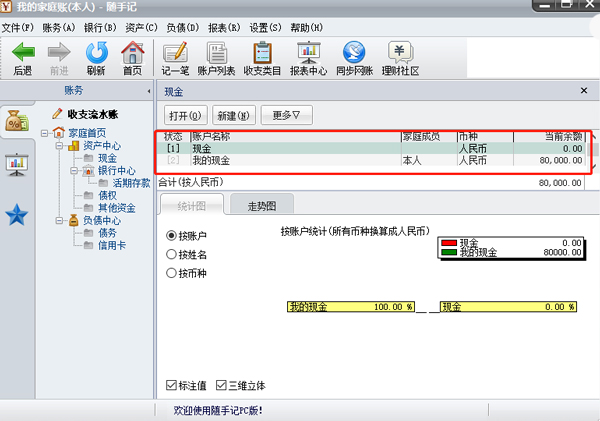Select the 我的现金 account row
Image resolution: width=600 pixels, height=421 pixels.
click(x=371, y=160)
